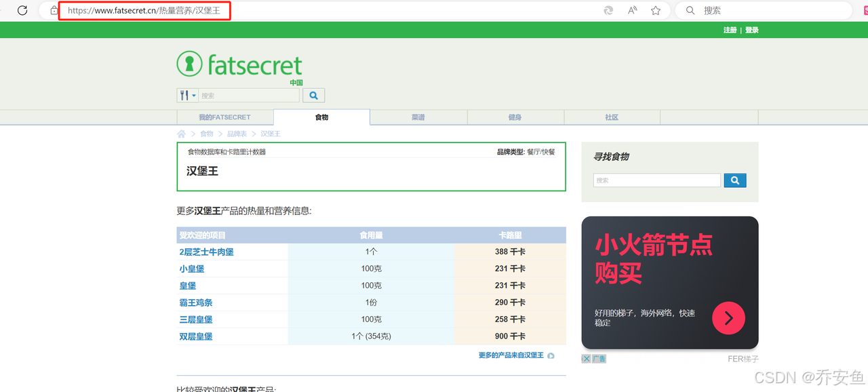868x392 pixels.
Task: Click the site lock icon in address bar
Action: [x=54, y=11]
